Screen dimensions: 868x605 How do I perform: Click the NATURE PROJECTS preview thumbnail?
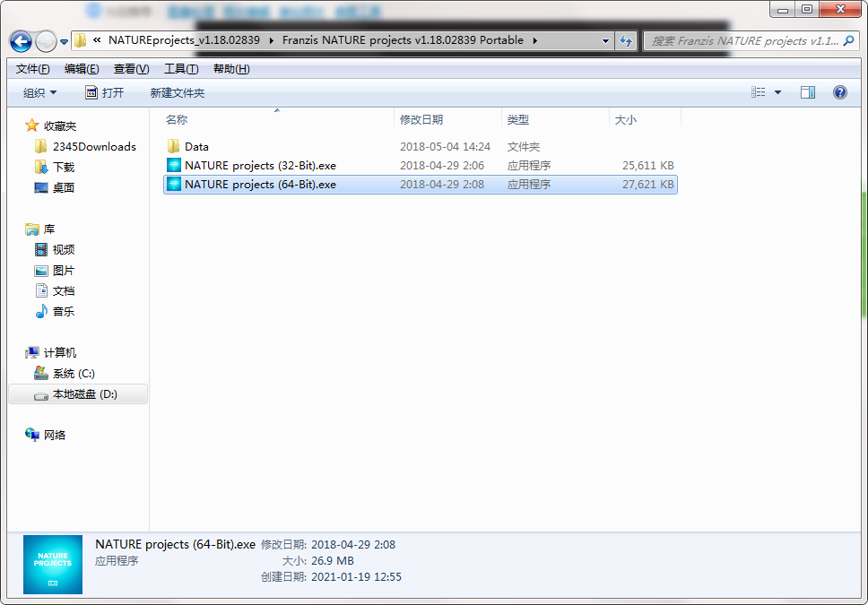(53, 565)
